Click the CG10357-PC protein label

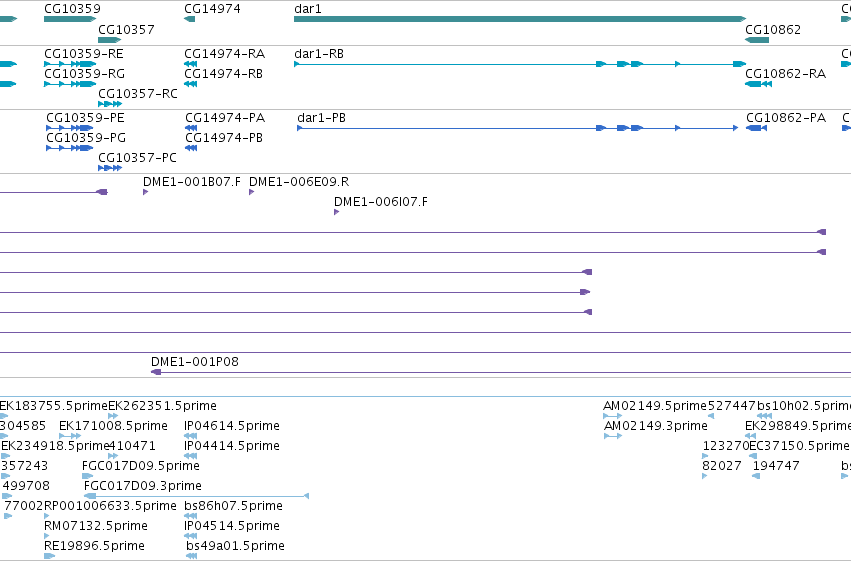[137, 158]
